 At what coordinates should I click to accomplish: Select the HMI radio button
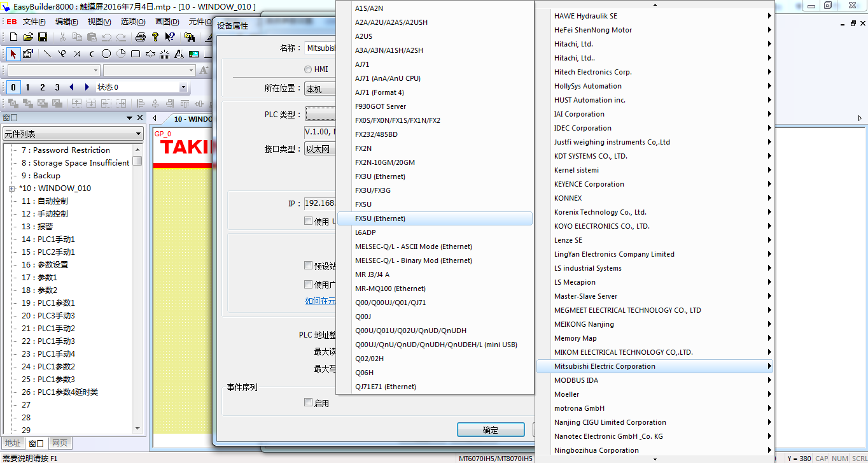[x=308, y=69]
